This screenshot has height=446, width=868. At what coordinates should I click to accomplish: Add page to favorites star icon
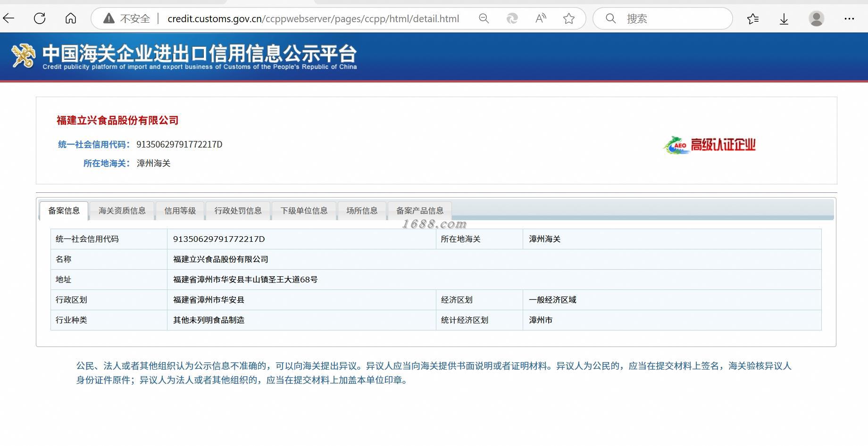tap(569, 18)
